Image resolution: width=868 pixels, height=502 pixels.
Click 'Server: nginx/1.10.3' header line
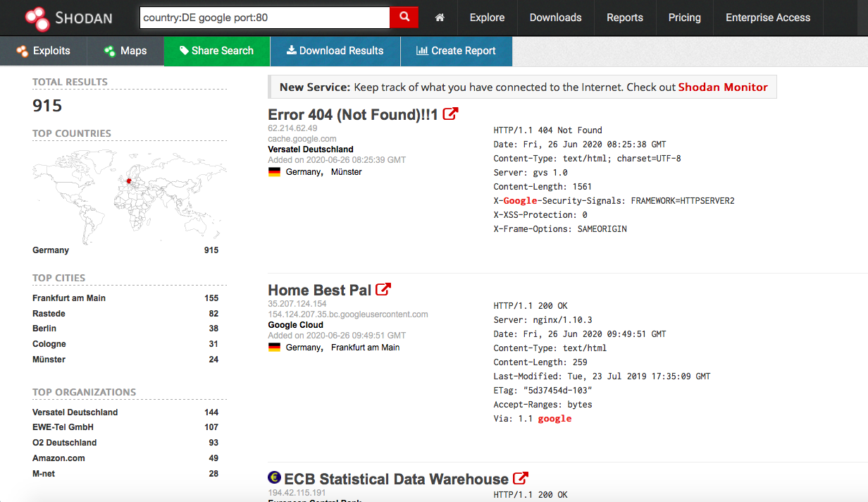tap(543, 320)
